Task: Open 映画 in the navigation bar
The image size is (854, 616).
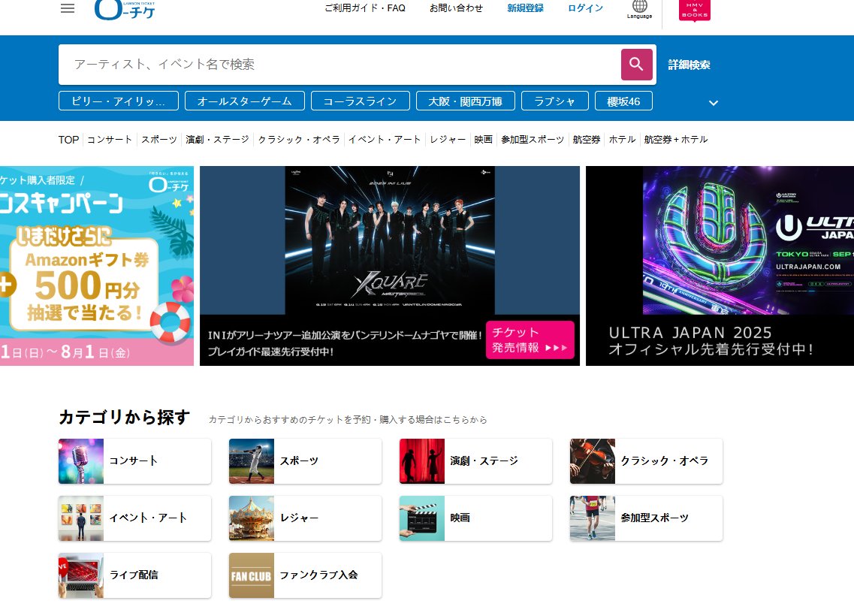Action: click(483, 140)
